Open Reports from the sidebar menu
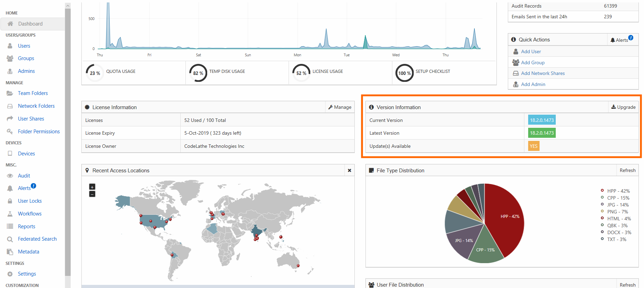Image resolution: width=644 pixels, height=288 pixels. point(27,227)
